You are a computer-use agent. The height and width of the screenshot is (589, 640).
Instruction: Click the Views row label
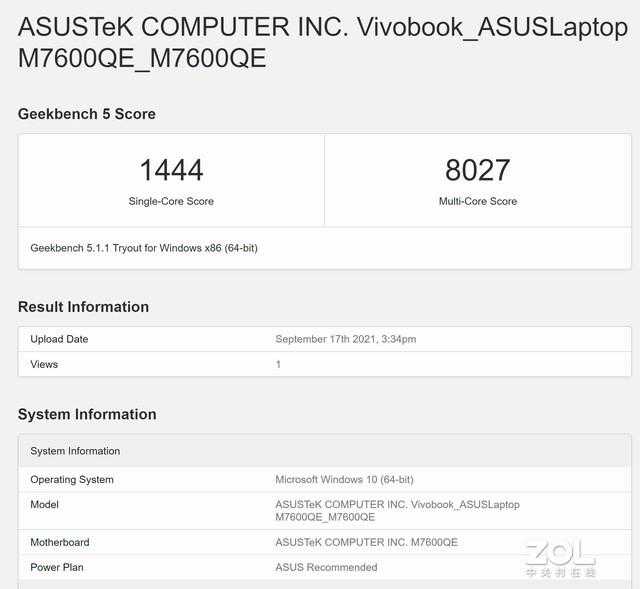point(44,364)
